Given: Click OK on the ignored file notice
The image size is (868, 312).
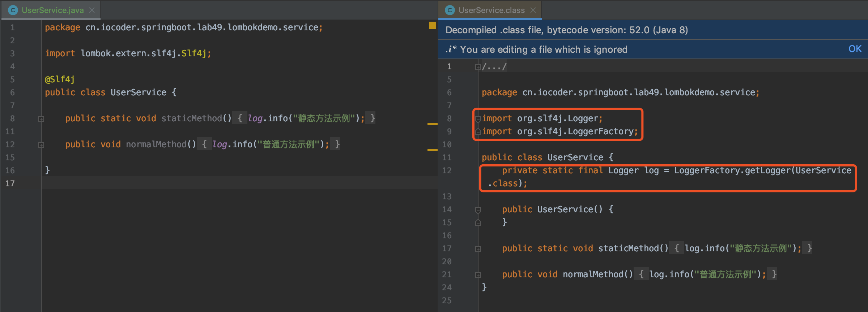Looking at the screenshot, I should pyautogui.click(x=855, y=49).
